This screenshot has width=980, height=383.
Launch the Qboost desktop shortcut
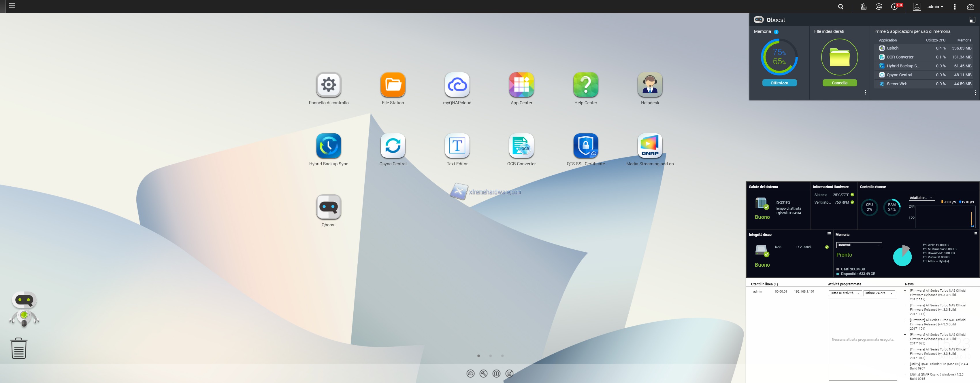[328, 207]
